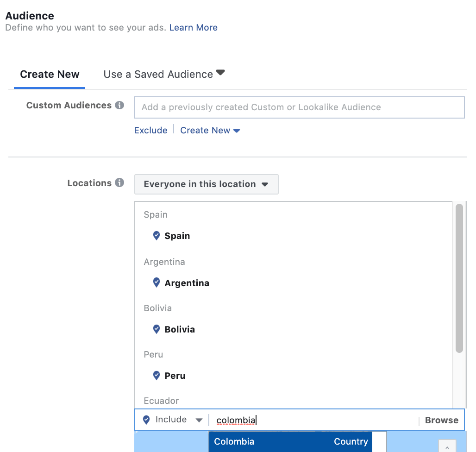Click the Locations info icon

click(119, 182)
